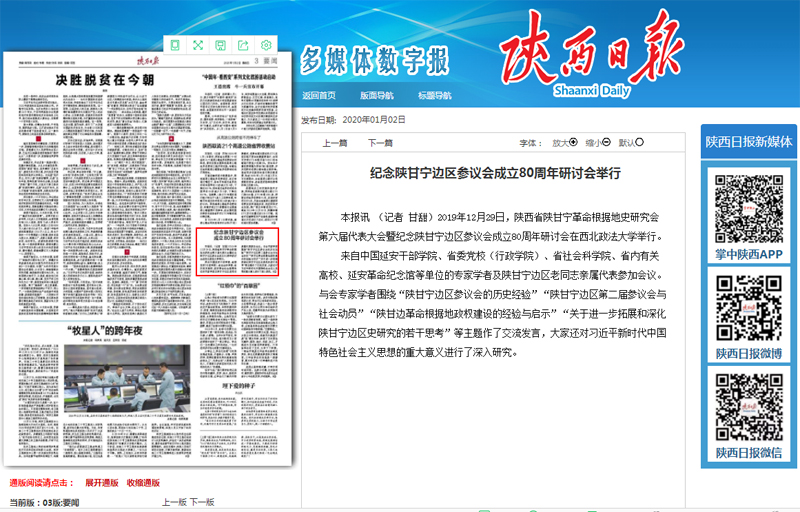The image size is (800, 512).
Task: Go to the next article 下一篇
Action: point(380,143)
